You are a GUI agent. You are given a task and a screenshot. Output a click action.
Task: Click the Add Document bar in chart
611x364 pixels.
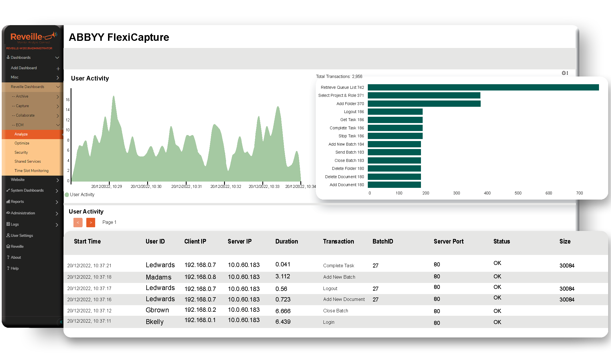pyautogui.click(x=394, y=185)
